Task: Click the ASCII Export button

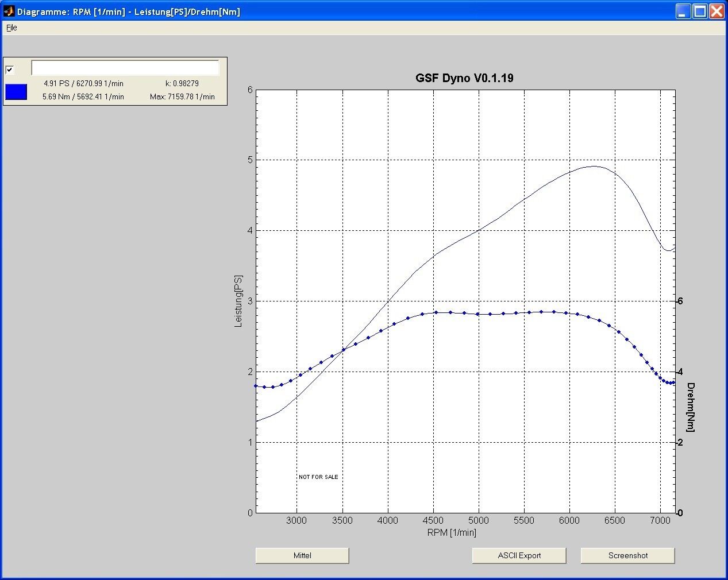Action: click(x=519, y=555)
